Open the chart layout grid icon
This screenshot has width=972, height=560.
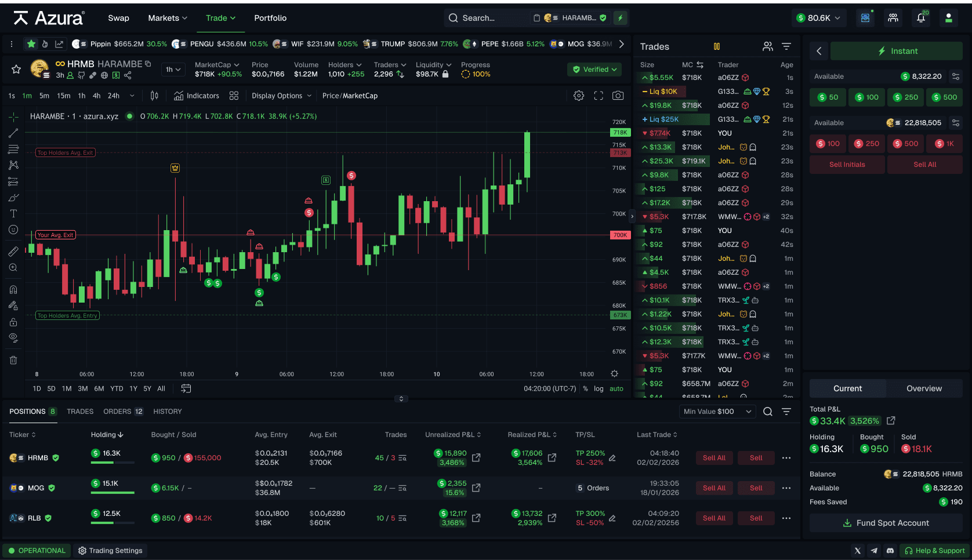pos(234,96)
